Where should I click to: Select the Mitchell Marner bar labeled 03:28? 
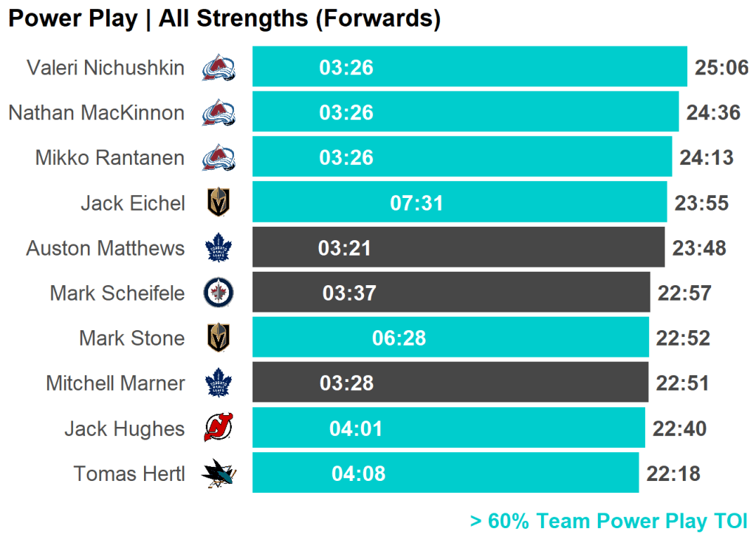(x=450, y=383)
